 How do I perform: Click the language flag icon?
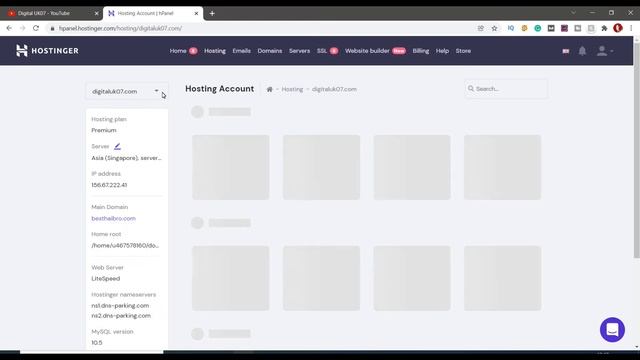click(565, 51)
